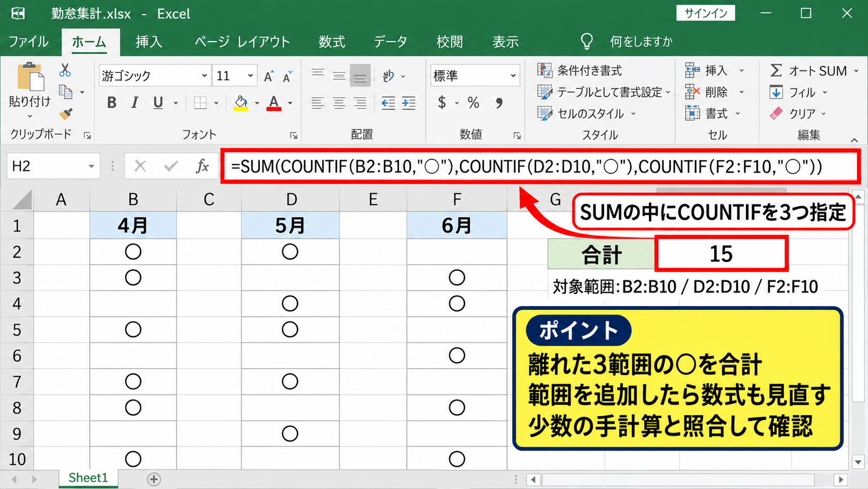The height and width of the screenshot is (489, 868).
Task: Select the Sheet1 tab
Action: pyautogui.click(x=88, y=478)
